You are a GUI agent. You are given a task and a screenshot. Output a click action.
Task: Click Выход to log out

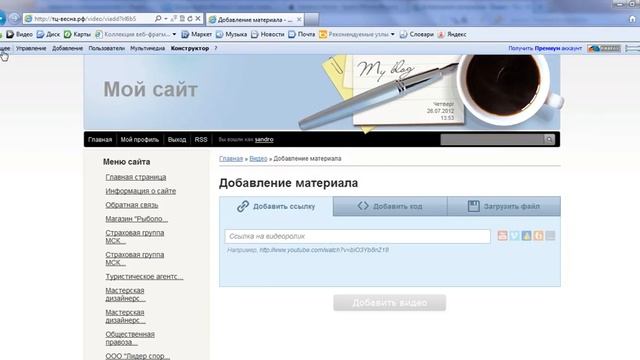click(177, 140)
